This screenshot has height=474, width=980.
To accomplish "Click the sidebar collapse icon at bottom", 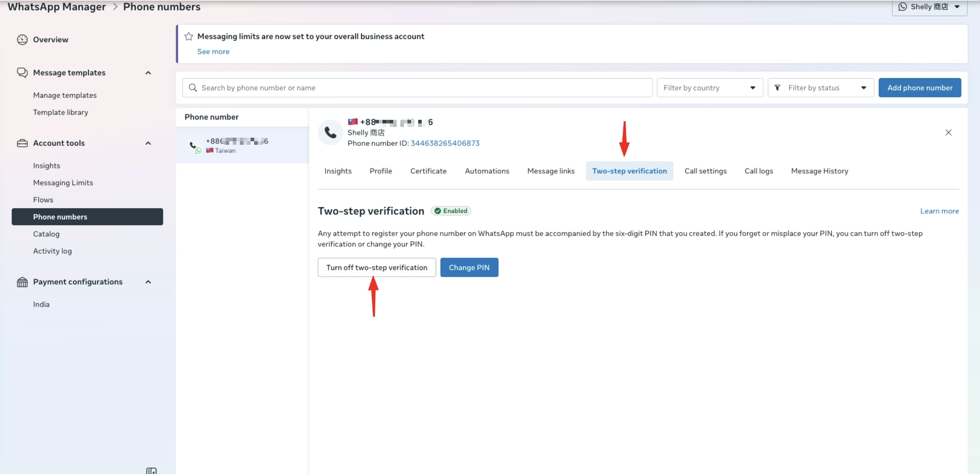I will coord(151,470).
